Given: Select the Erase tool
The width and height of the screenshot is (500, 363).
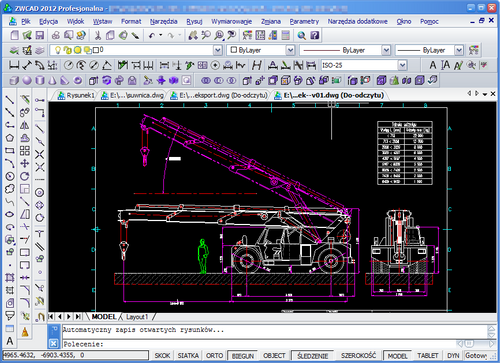Looking at the screenshot, I should tap(25, 100).
